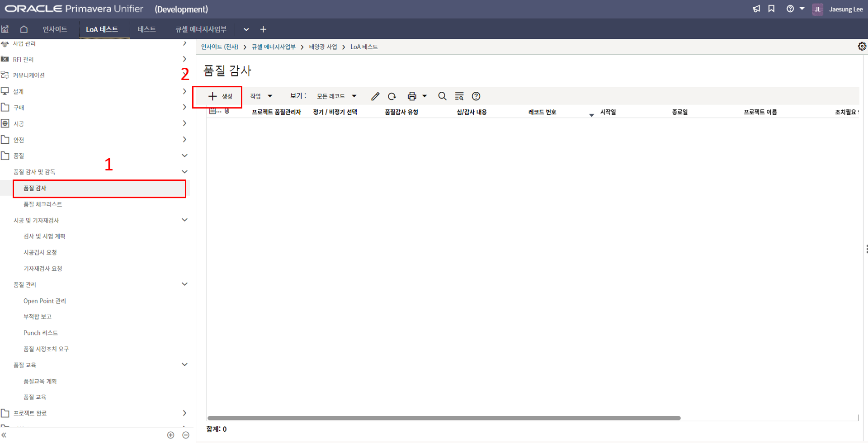Open the search magnifier tool
This screenshot has height=443, width=868.
442,96
